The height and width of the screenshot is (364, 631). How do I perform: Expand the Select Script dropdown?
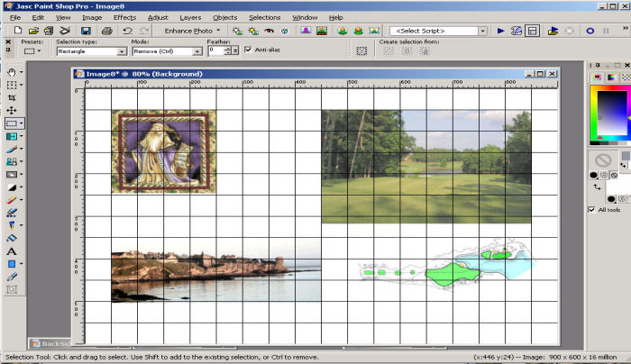click(483, 31)
